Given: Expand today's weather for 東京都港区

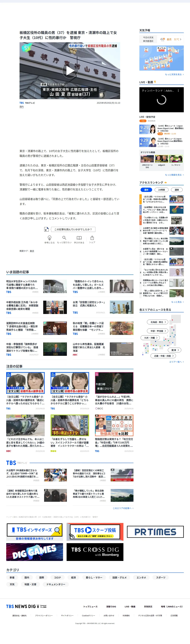Looking at the screenshot, I should tap(162, 39).
